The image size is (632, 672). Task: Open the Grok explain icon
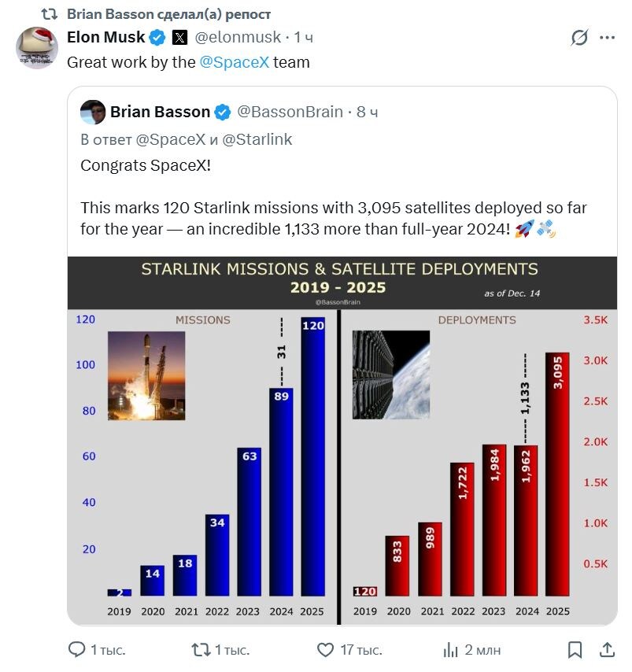point(580,38)
